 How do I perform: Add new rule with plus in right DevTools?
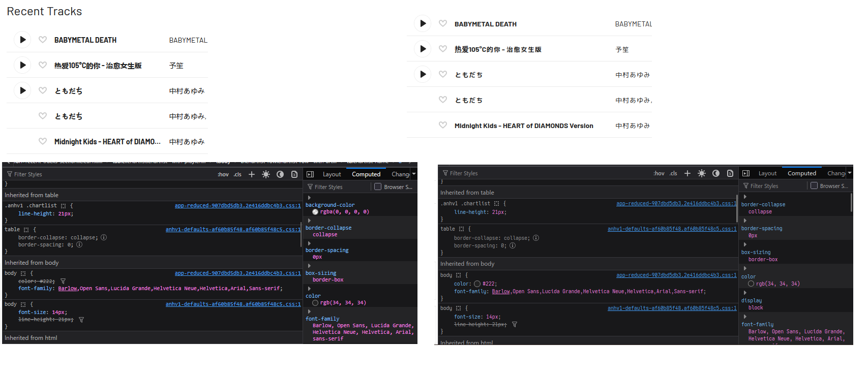coord(687,173)
